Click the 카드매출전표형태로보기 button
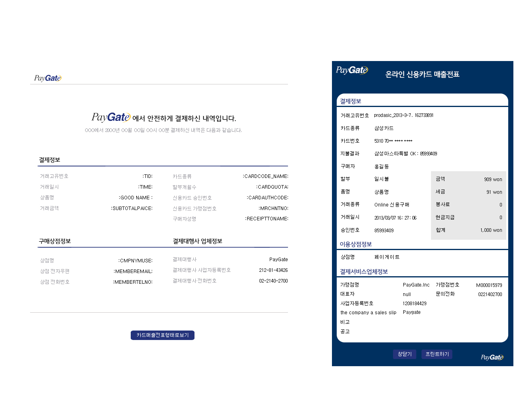 point(162,335)
